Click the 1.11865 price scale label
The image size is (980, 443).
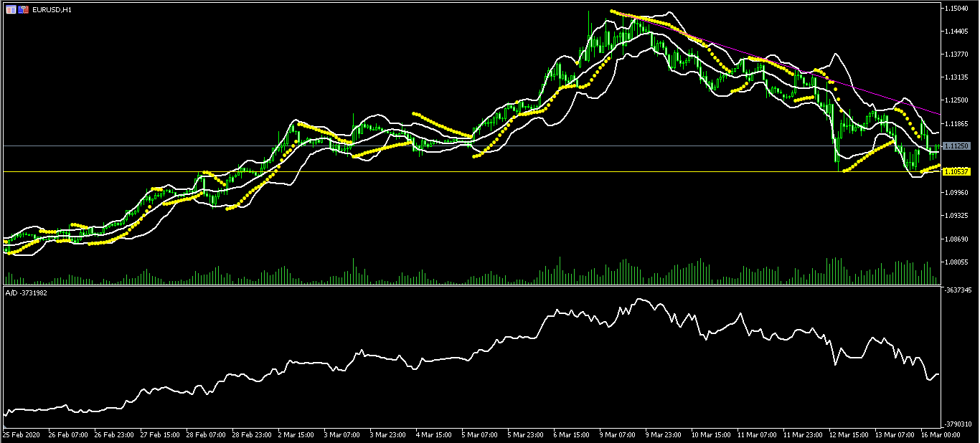[x=958, y=123]
